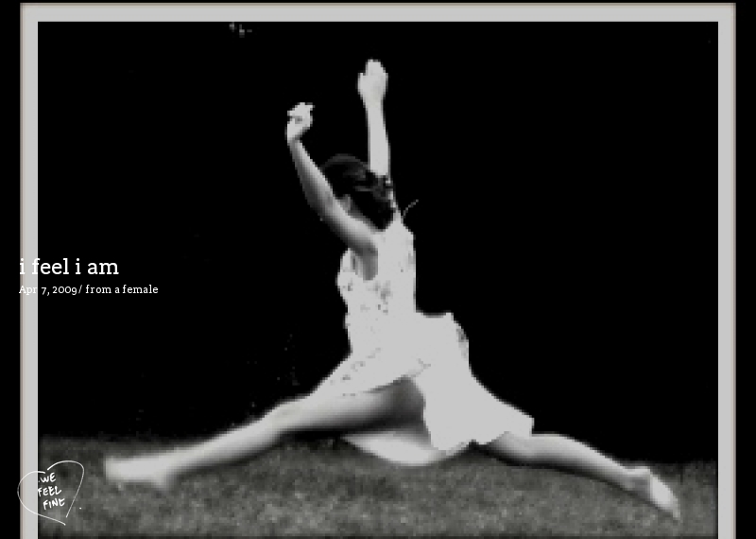Click the "Apr 7, 2009" date text
The width and height of the screenshot is (756, 539).
[47, 290]
